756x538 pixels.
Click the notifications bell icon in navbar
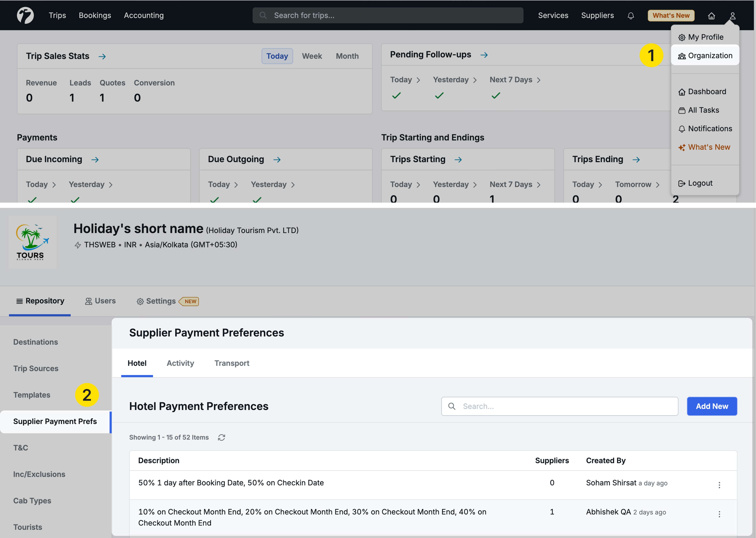tap(630, 16)
